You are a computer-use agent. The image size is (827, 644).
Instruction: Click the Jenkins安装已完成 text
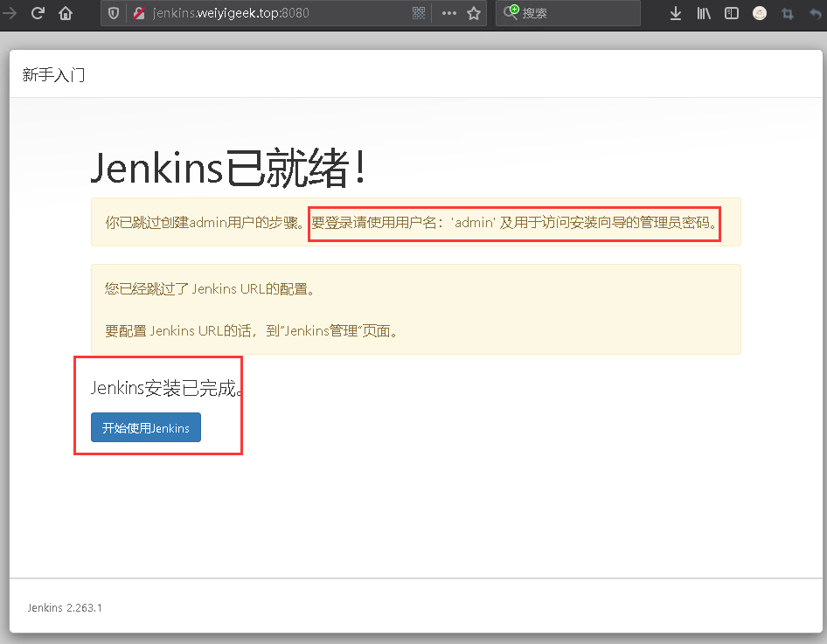166,388
